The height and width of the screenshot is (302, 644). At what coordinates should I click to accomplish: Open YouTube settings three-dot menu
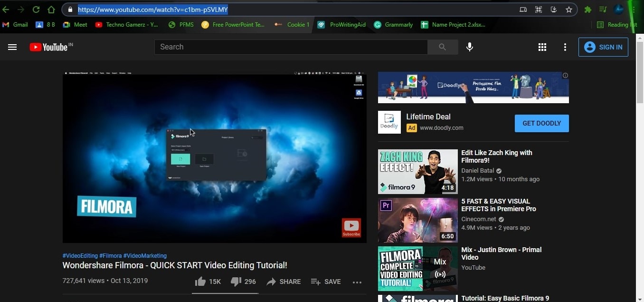click(x=565, y=47)
